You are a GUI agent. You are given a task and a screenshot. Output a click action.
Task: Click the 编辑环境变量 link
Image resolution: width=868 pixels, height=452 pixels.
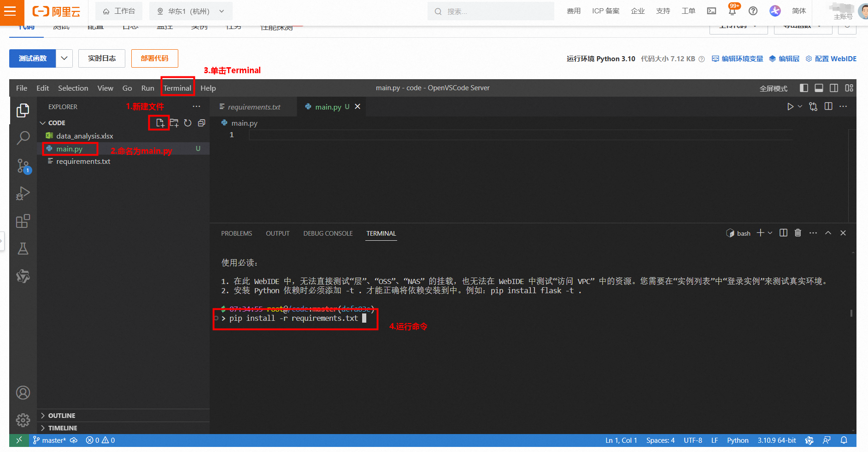(x=738, y=59)
